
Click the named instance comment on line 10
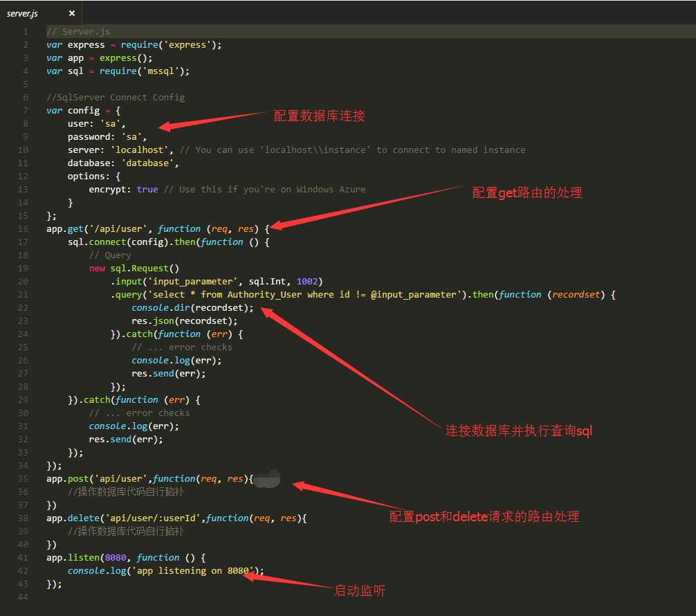pyautogui.click(x=352, y=150)
